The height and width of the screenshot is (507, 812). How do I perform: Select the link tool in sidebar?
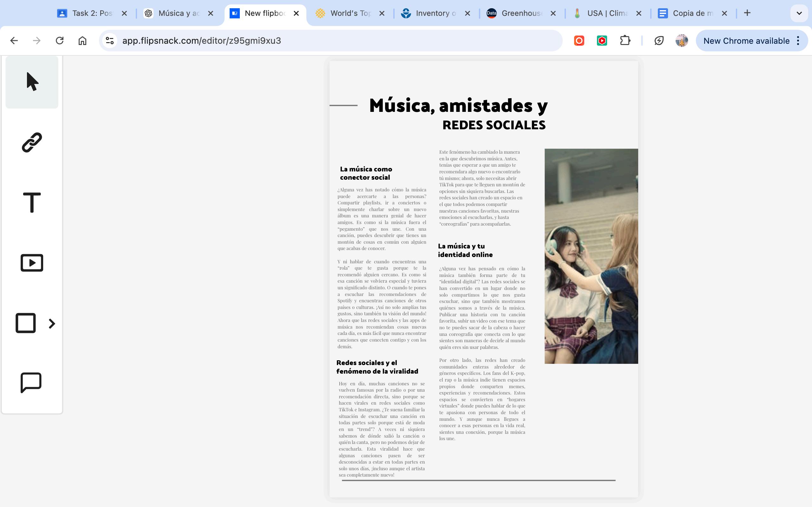(32, 143)
